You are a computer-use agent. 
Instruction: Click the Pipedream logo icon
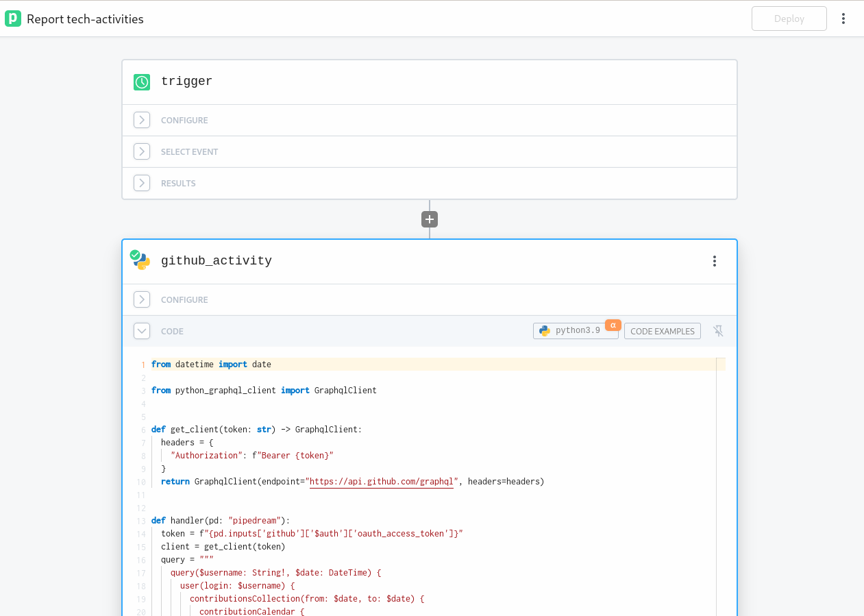(x=13, y=19)
